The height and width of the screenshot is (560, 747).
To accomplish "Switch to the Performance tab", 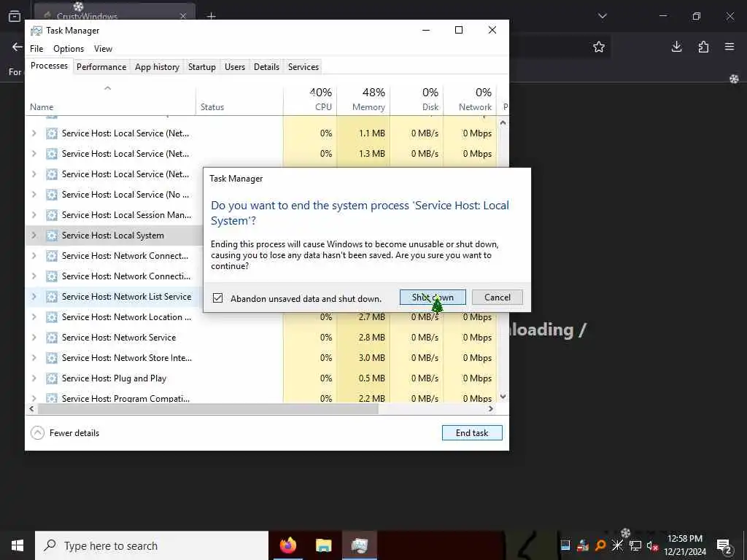I will tap(101, 67).
